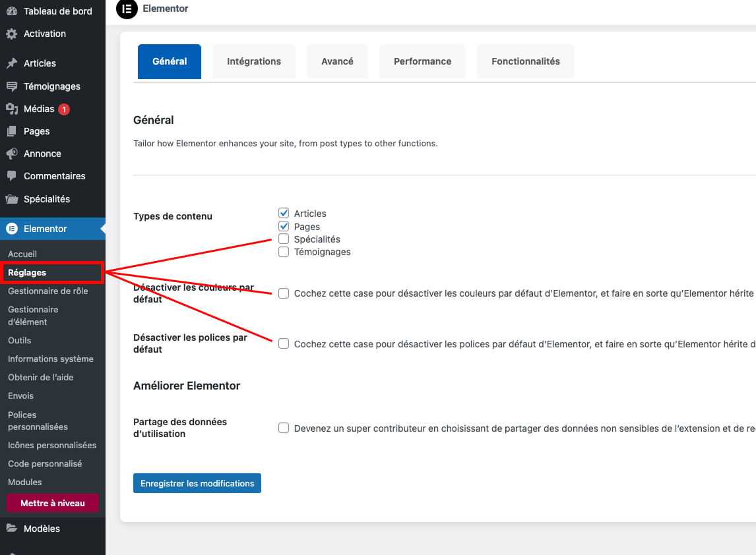Switch to the Général tab
Image resolution: width=756 pixels, height=555 pixels.
tap(170, 61)
